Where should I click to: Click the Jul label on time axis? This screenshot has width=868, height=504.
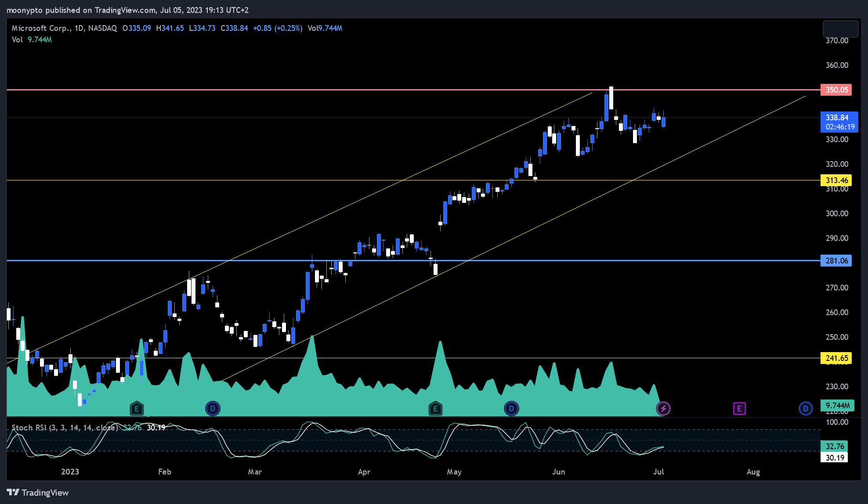click(x=658, y=472)
